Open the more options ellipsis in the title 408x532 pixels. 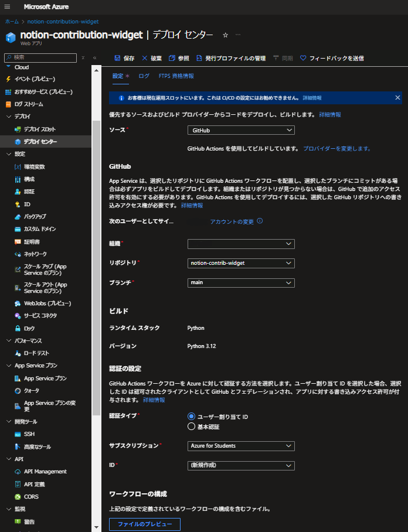coord(238,35)
